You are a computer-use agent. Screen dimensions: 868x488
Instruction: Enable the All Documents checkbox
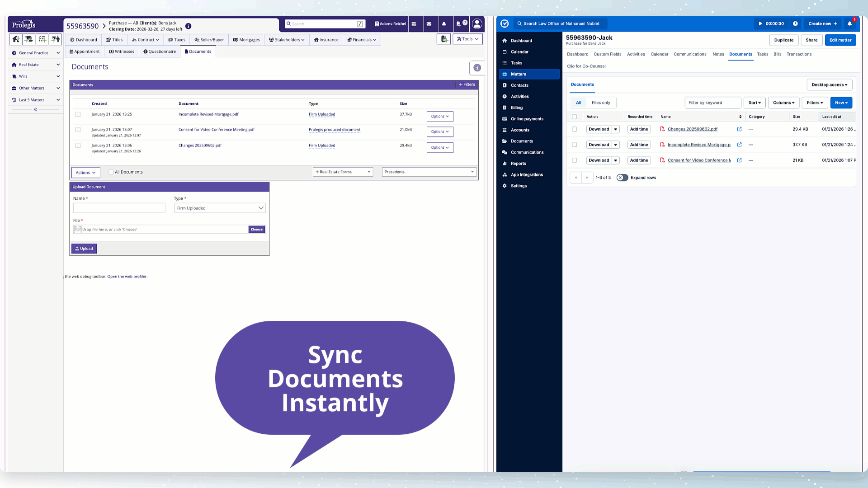pos(111,172)
